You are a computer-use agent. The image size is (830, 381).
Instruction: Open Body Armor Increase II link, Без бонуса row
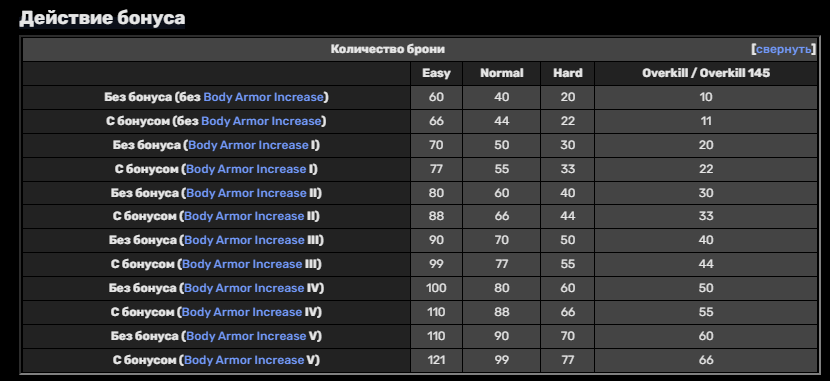(246, 193)
